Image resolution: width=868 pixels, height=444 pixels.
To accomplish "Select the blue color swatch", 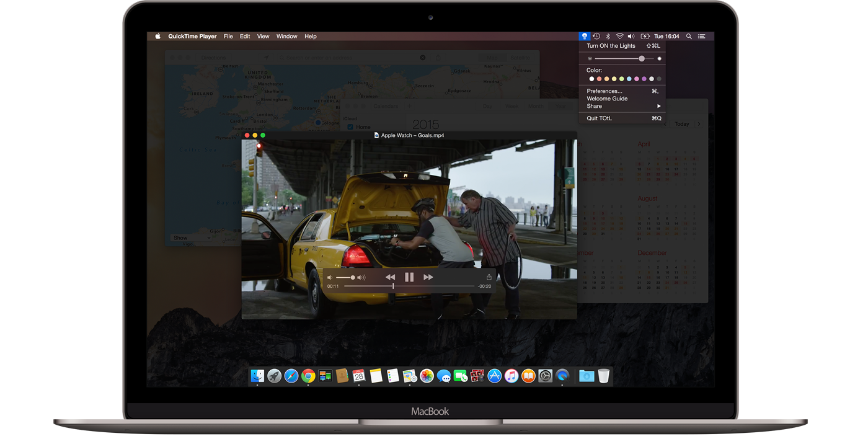I will click(629, 79).
